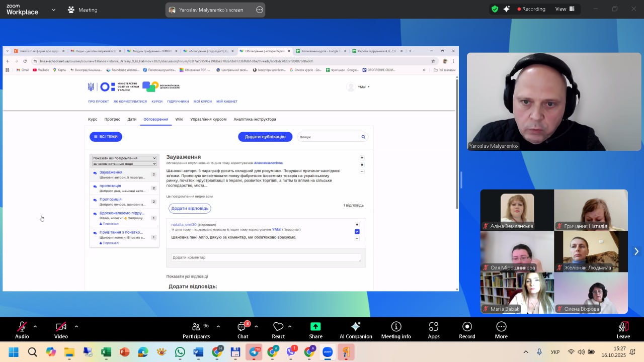Image resolution: width=644 pixels, height=362 pixels.
Task: Expand video options arrow next to Video
Action: point(76,326)
